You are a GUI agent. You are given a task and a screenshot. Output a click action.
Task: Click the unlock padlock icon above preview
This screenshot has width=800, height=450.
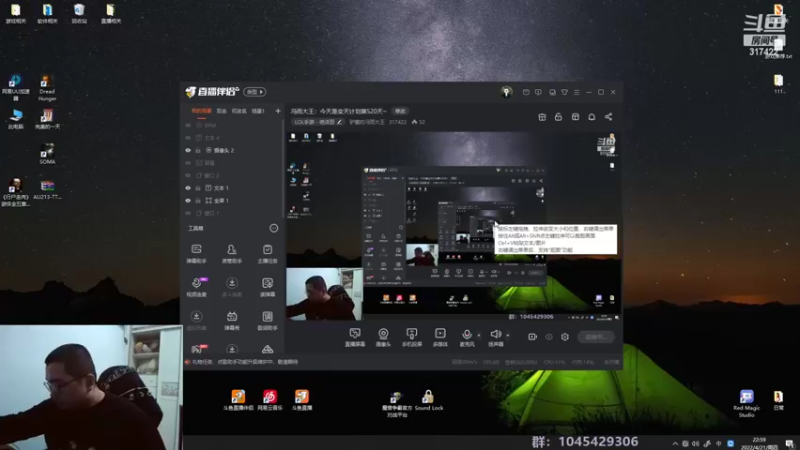(558, 117)
